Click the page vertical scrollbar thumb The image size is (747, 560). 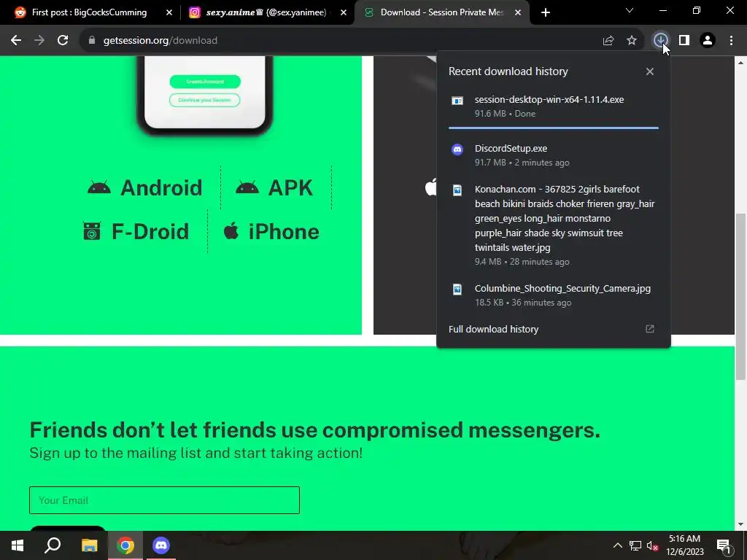coord(741,296)
